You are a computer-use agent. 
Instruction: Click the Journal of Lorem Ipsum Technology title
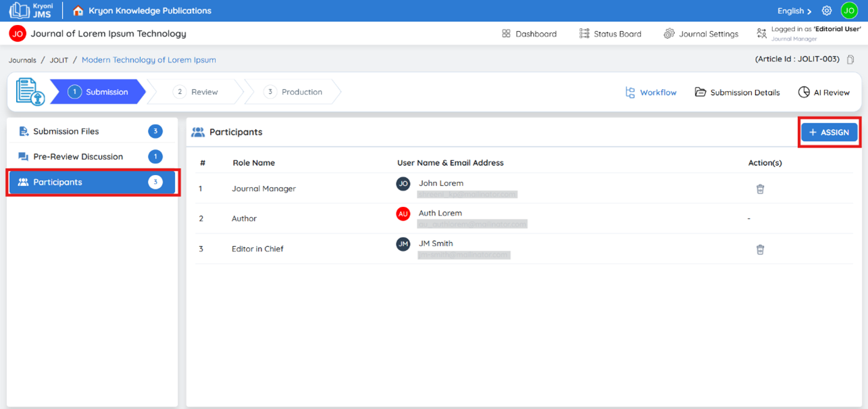click(108, 34)
